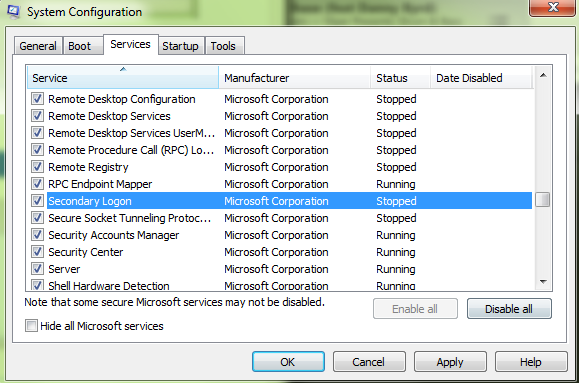Toggle Shell Hardware Detection checkbox
The width and height of the screenshot is (579, 383).
point(37,285)
